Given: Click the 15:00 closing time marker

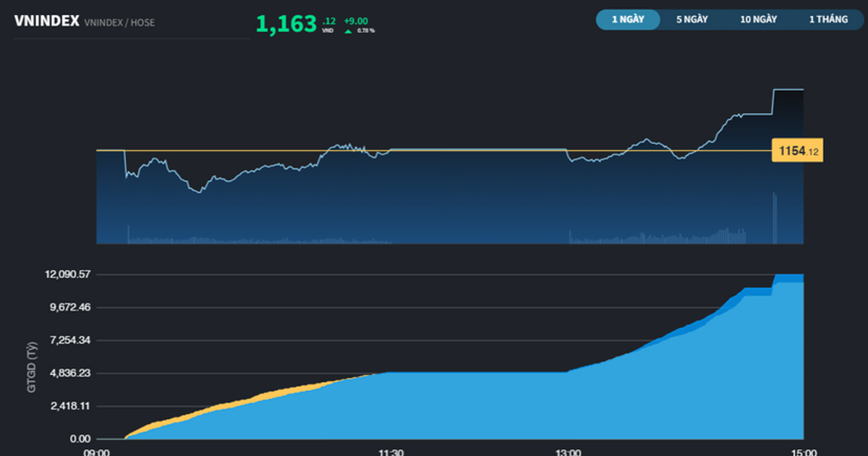Looking at the screenshot, I should [x=803, y=452].
